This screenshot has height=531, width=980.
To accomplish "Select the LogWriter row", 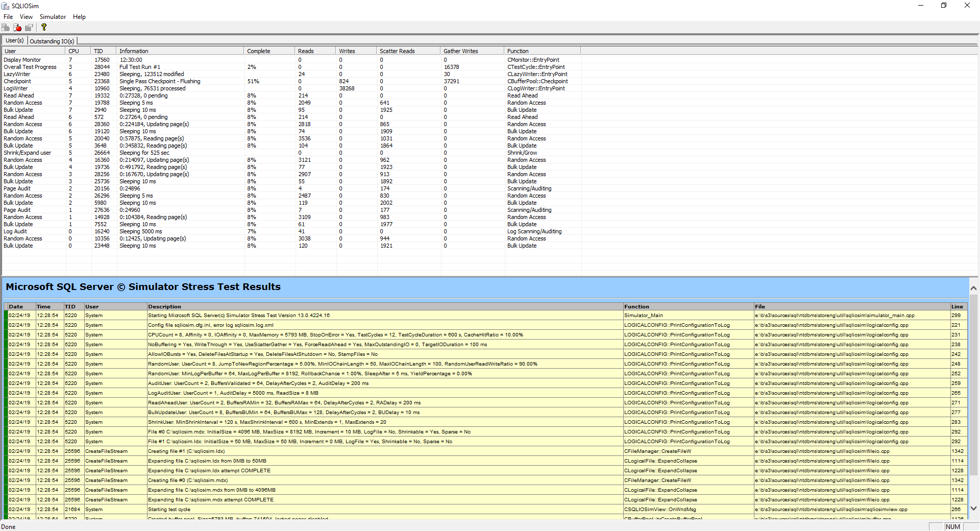I will 291,88.
